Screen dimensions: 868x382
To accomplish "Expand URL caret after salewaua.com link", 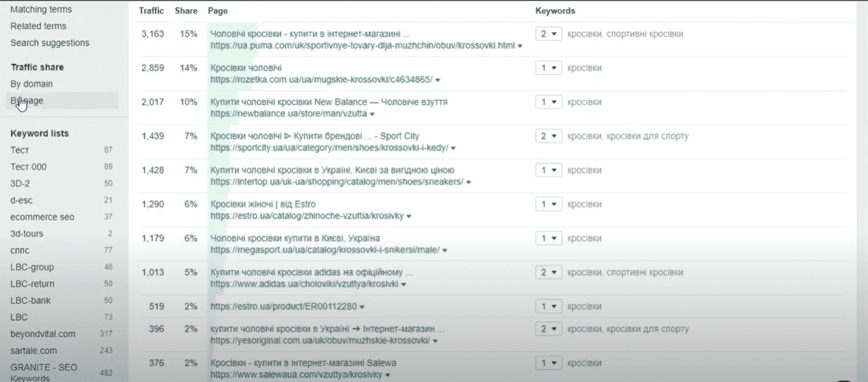I will 388,375.
